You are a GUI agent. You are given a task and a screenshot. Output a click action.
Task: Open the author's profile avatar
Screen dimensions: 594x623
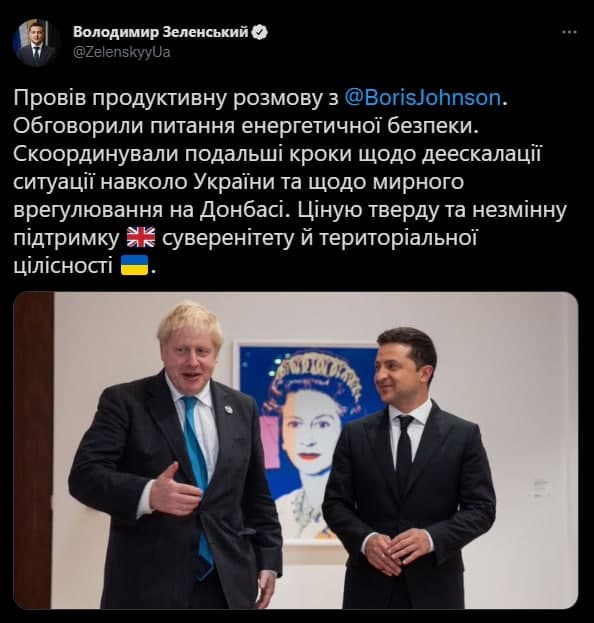pyautogui.click(x=35, y=42)
